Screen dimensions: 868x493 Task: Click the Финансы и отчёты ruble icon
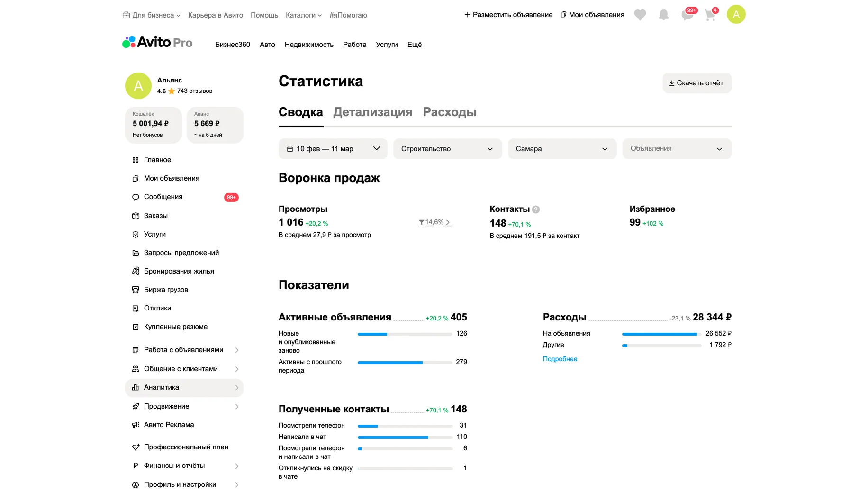pos(136,466)
